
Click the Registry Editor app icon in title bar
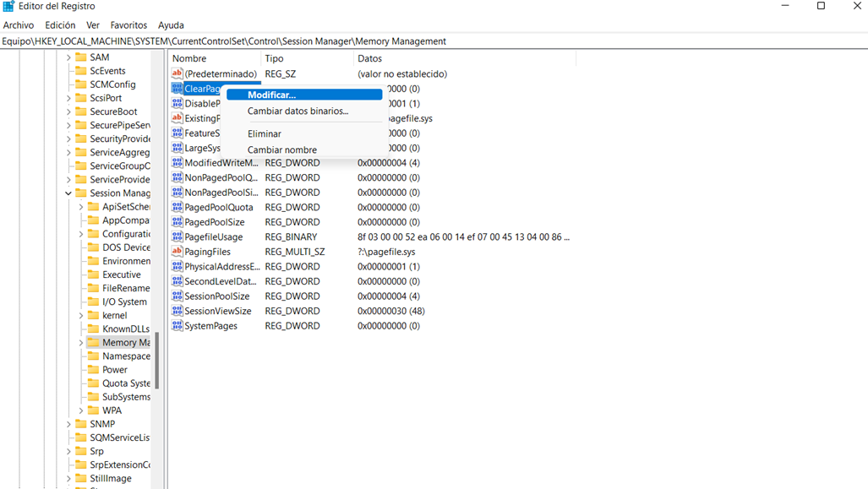click(8, 6)
